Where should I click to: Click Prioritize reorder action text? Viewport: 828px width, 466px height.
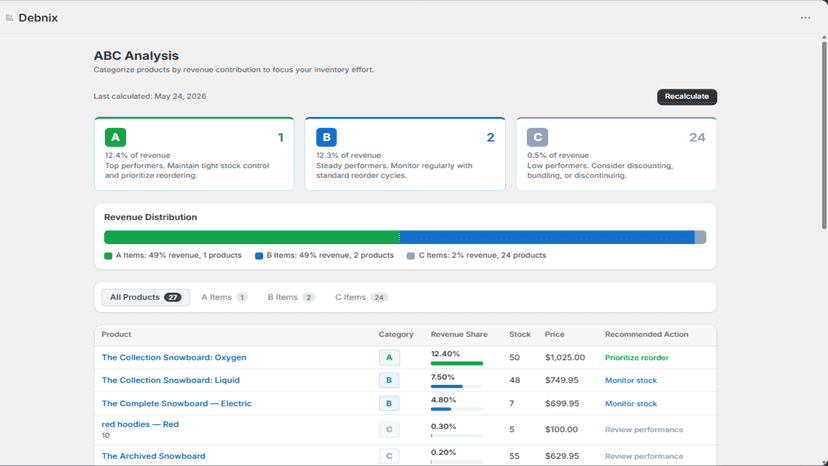coord(636,358)
